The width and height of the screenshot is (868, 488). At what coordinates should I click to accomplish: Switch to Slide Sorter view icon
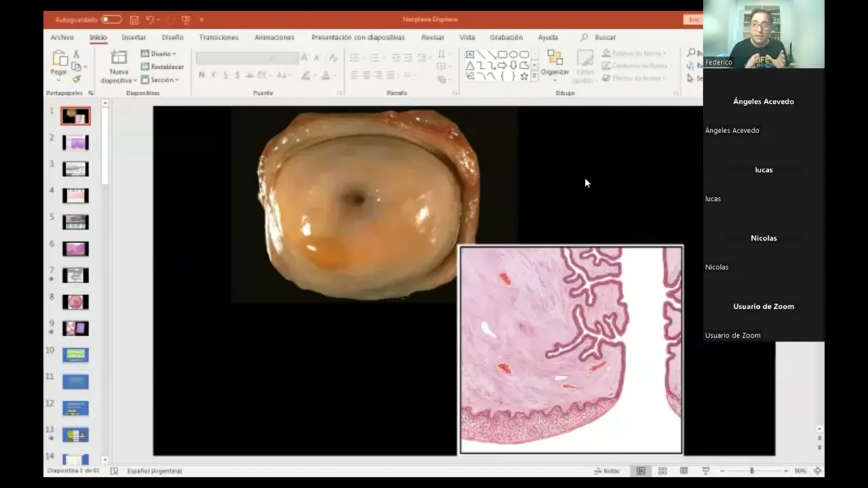point(663,470)
